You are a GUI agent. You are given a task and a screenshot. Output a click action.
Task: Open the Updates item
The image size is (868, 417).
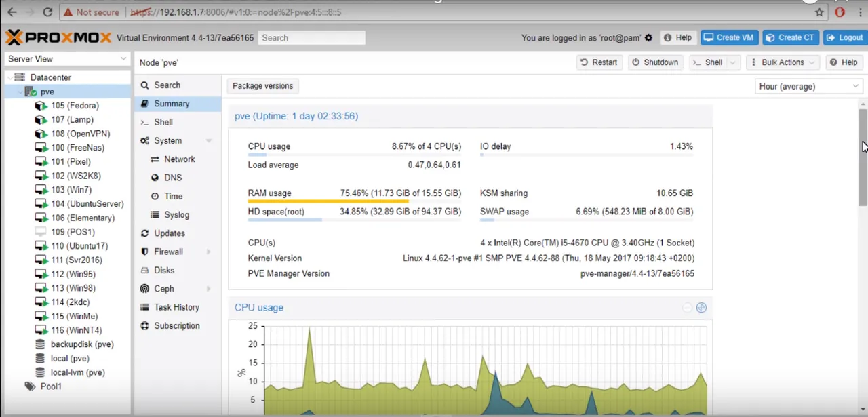coord(178,233)
